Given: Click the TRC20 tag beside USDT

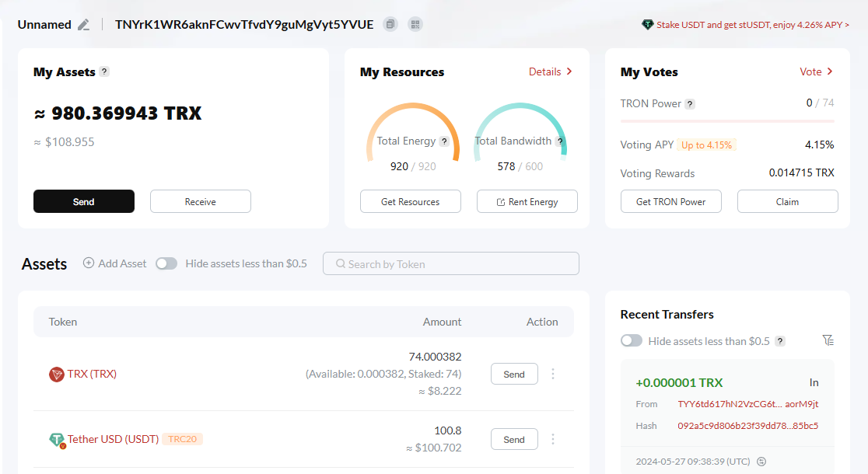Looking at the screenshot, I should tap(183, 439).
